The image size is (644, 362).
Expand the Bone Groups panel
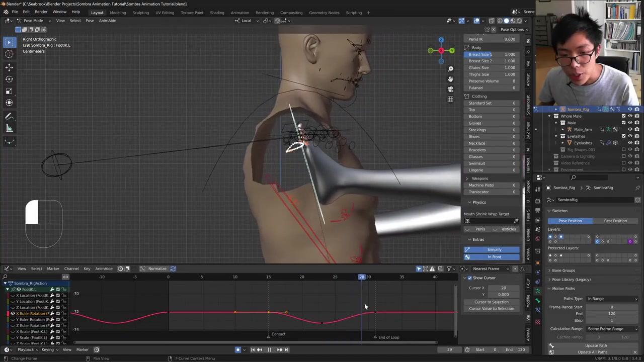pyautogui.click(x=563, y=270)
